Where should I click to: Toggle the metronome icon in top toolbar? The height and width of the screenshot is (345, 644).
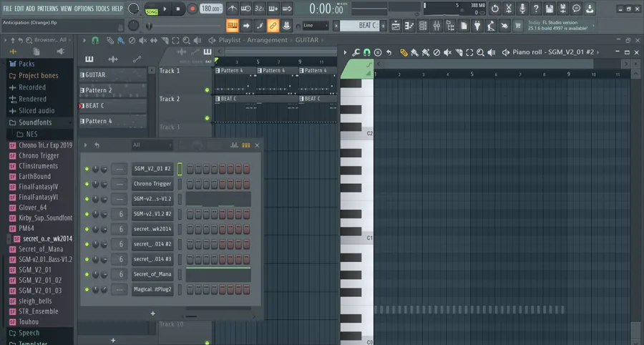232,9
